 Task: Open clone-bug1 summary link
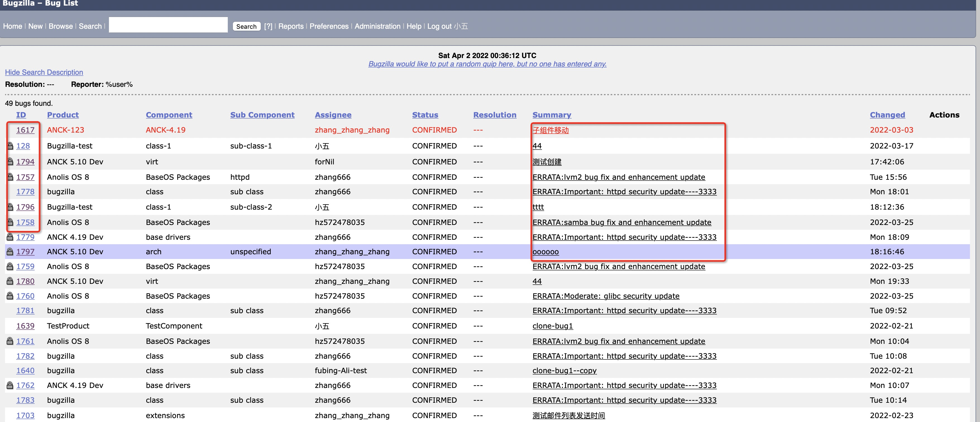point(552,326)
